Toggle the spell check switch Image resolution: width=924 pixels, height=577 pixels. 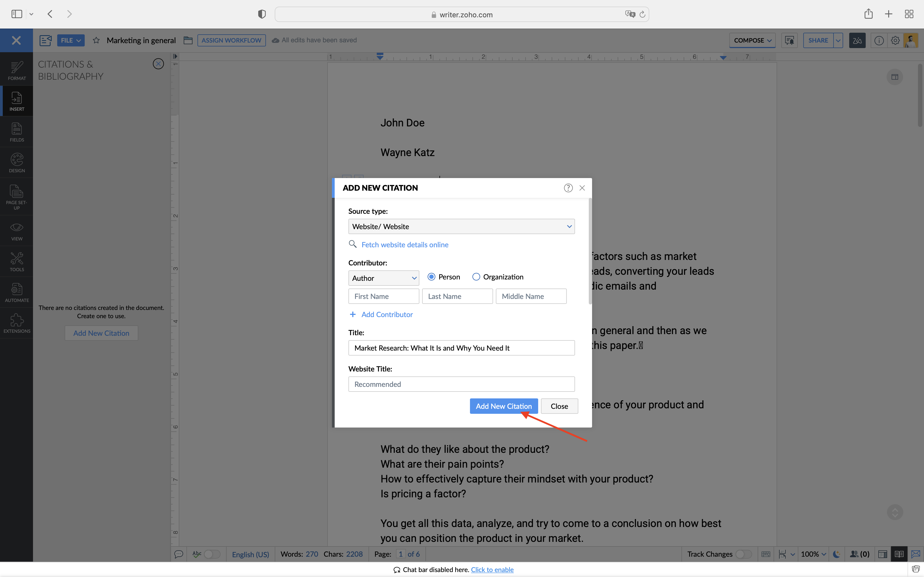click(211, 554)
